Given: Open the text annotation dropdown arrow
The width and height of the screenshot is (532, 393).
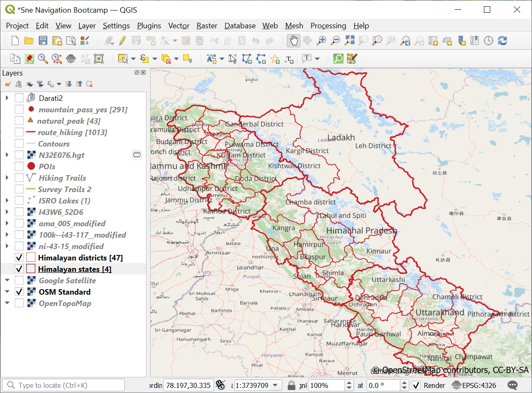Looking at the screenshot, I should pos(317,59).
